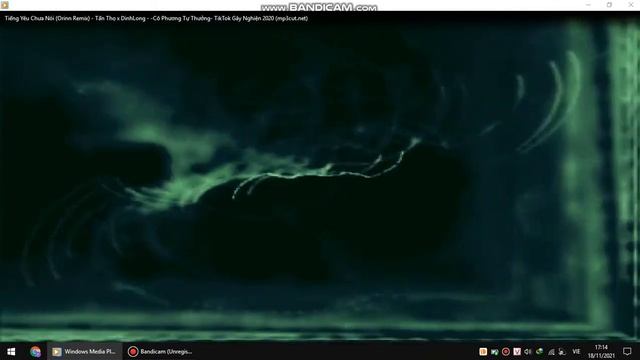Click the red Bandicam record tray icon
The image size is (640, 360).
tap(506, 351)
